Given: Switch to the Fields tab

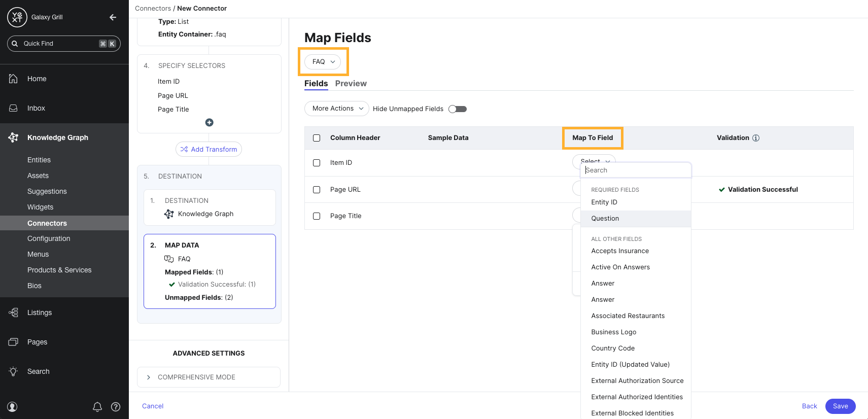Looking at the screenshot, I should [316, 83].
